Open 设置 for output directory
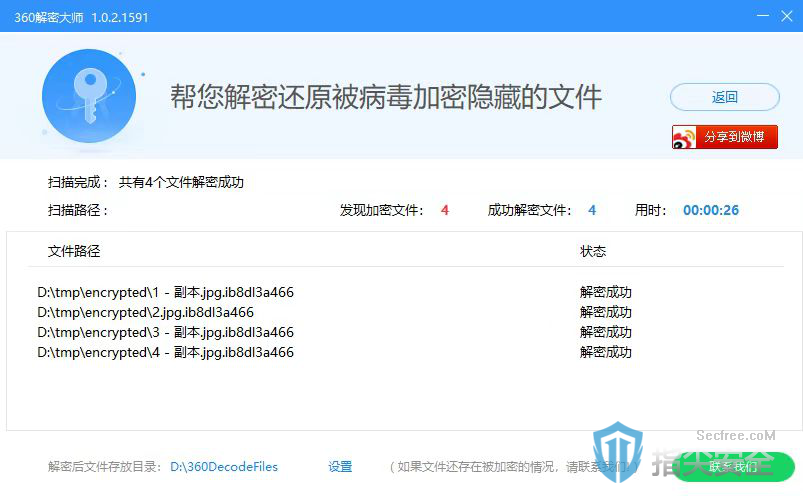 coord(340,467)
